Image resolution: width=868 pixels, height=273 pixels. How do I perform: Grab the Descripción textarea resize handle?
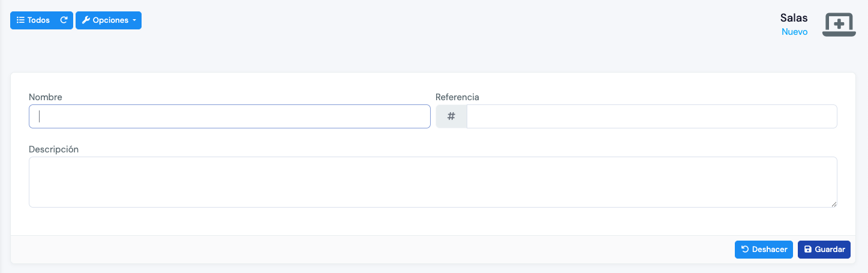pyautogui.click(x=834, y=204)
